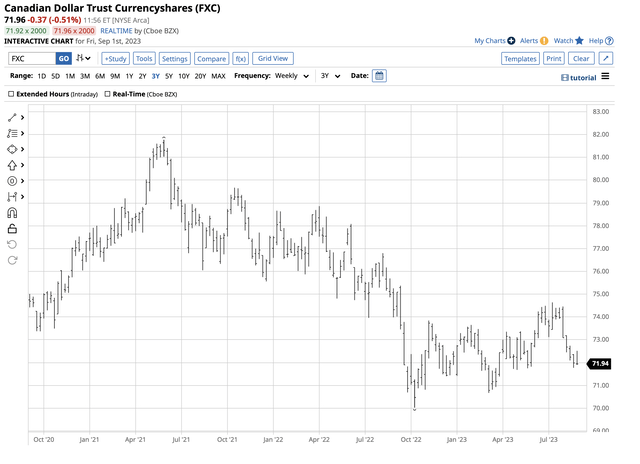Image resolution: width=640 pixels, height=464 pixels.
Task: Click the GO button
Action: (x=64, y=58)
